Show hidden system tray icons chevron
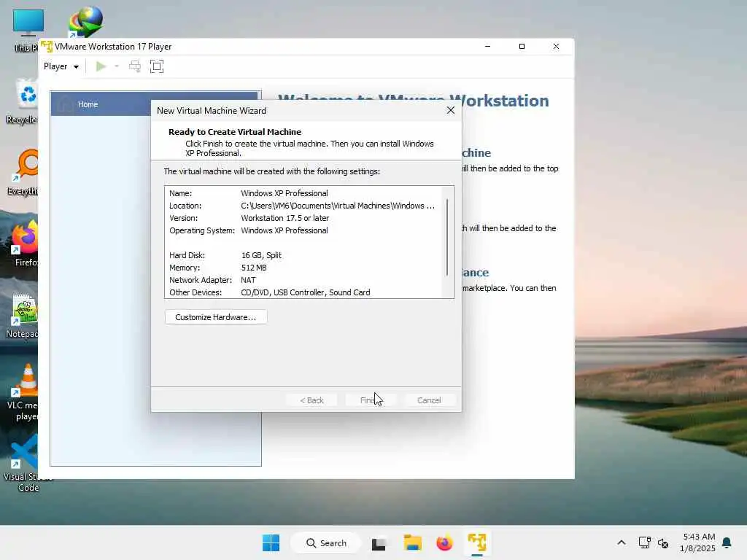 point(622,542)
